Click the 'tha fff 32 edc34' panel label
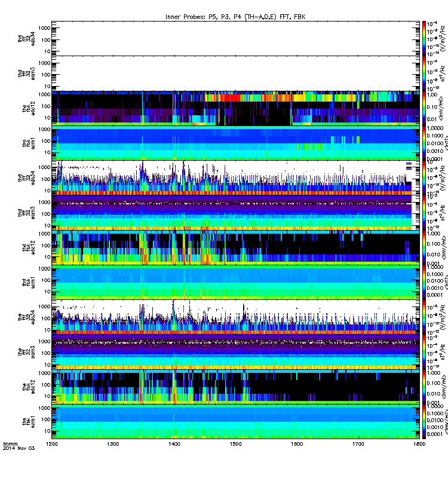This screenshot has height=478, width=448. pyautogui.click(x=26, y=38)
